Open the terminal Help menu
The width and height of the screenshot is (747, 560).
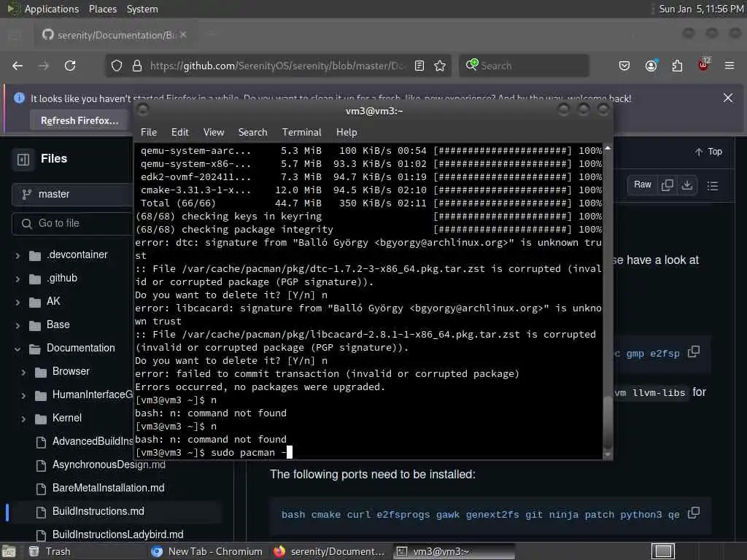click(x=347, y=133)
